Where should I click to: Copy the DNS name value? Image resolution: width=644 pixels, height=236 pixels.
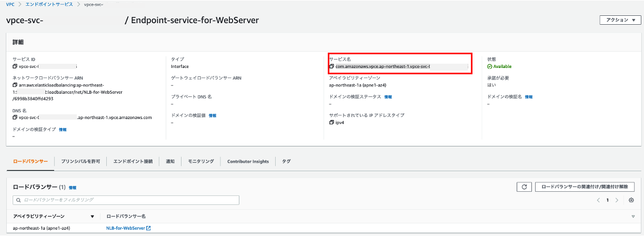(x=15, y=117)
